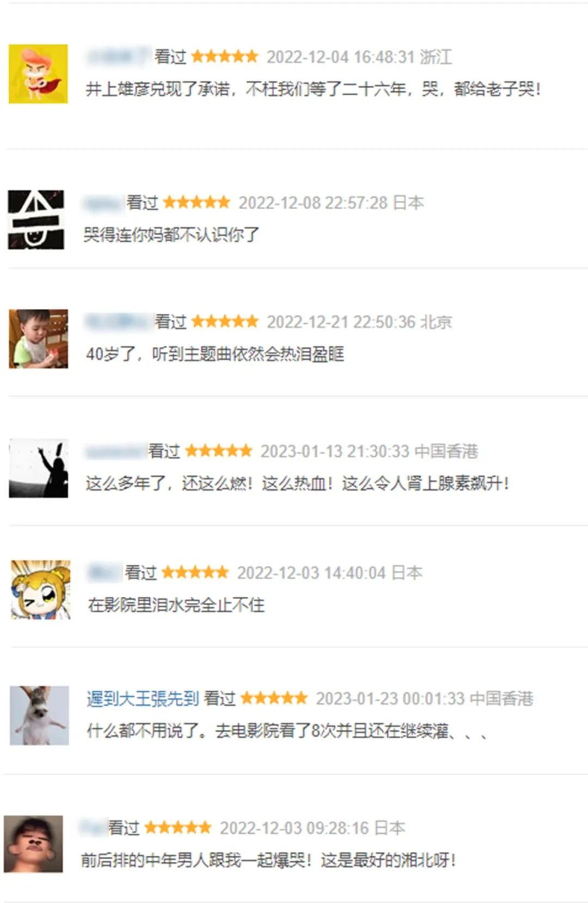Open the man's face avatar at bottom
Image resolution: width=588 pixels, height=903 pixels.
click(x=33, y=844)
